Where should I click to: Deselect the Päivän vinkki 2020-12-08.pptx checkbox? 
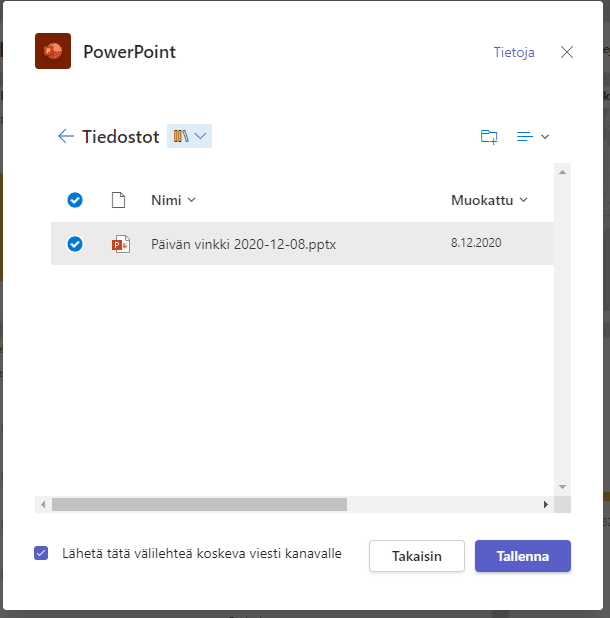point(75,244)
